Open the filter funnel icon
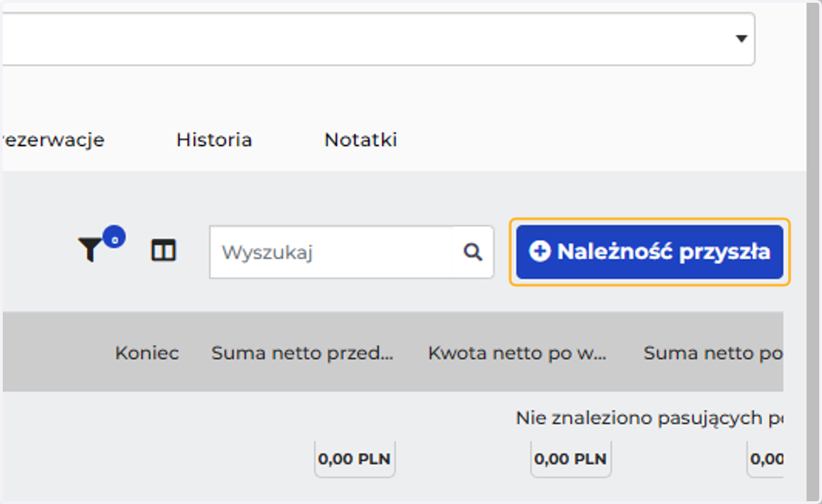The image size is (822, 504). coord(90,251)
